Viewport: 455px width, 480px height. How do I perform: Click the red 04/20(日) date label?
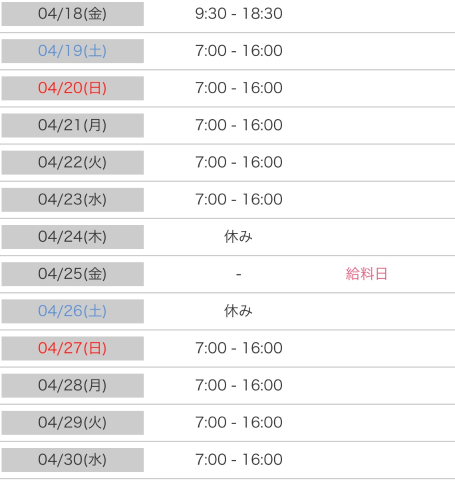click(73, 88)
